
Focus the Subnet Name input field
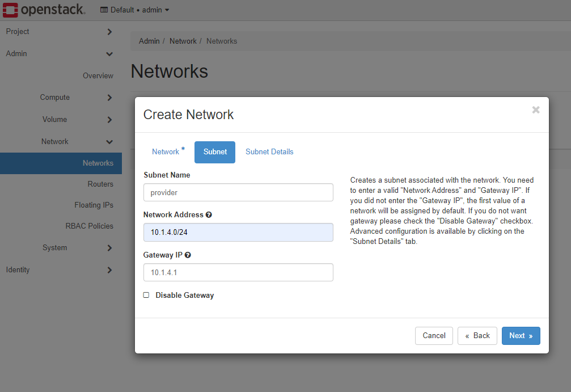pos(238,192)
